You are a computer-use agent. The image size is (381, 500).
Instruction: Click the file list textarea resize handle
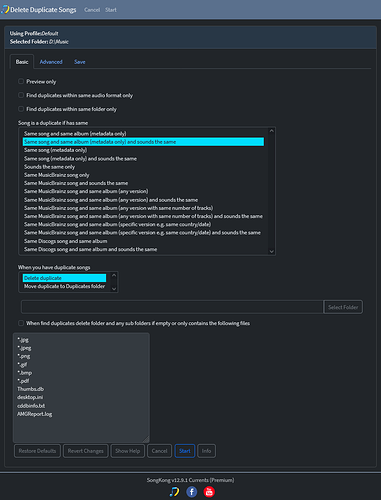click(x=146, y=440)
